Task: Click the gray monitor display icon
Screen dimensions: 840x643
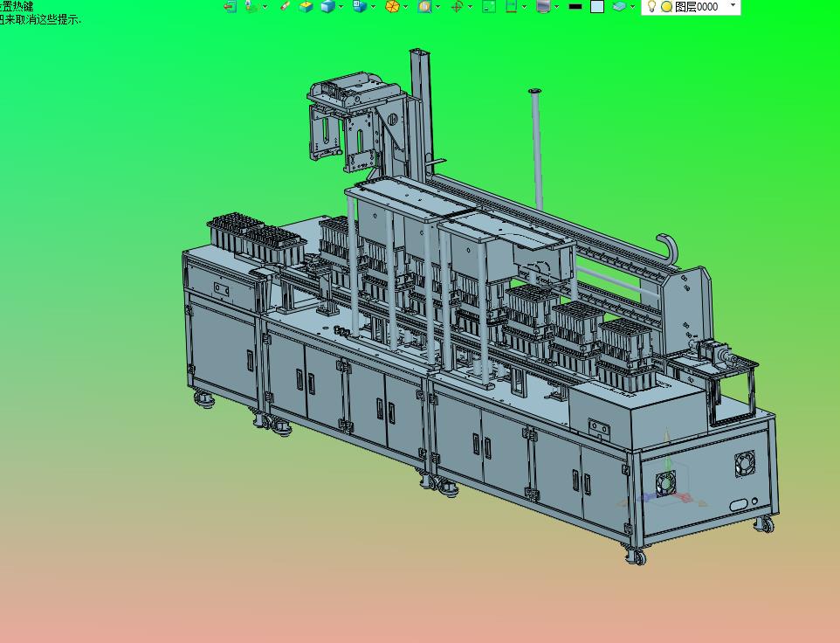Action: [543, 6]
